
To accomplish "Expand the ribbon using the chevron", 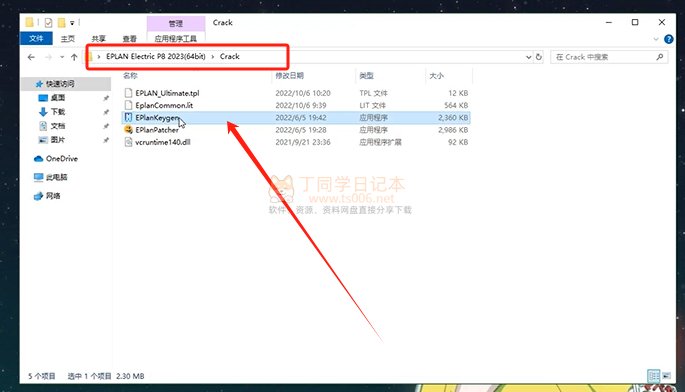I will coord(656,39).
